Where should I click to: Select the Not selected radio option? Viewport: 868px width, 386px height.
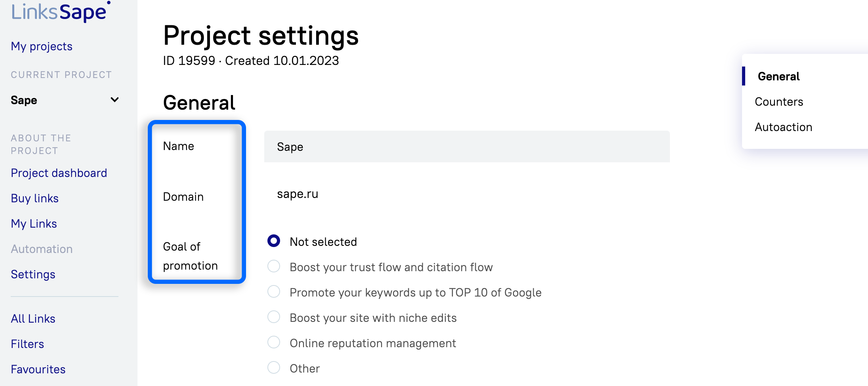click(274, 241)
